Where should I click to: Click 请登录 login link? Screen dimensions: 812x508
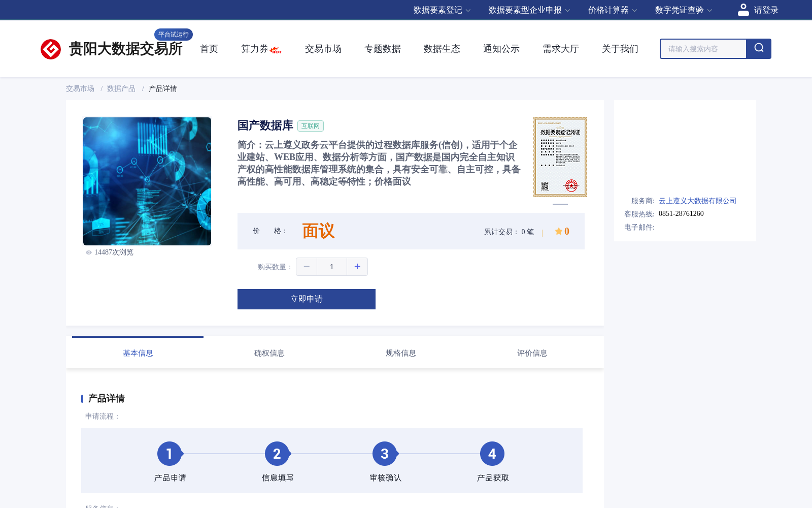(x=766, y=10)
